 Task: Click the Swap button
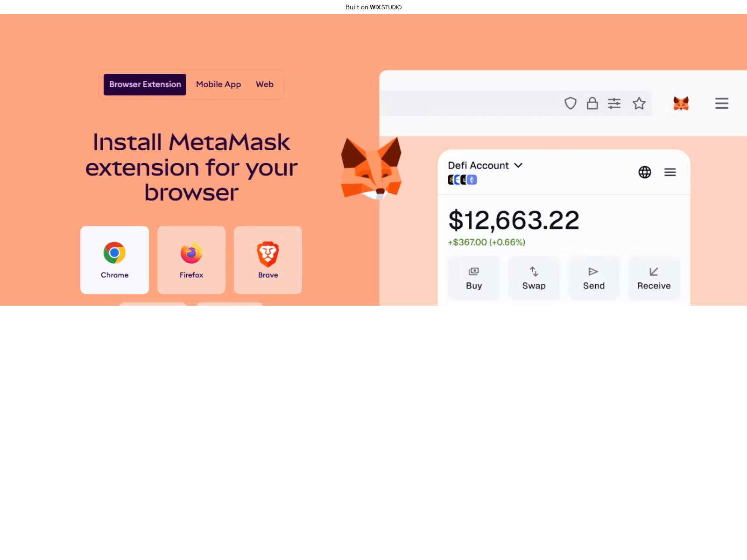[x=534, y=279]
